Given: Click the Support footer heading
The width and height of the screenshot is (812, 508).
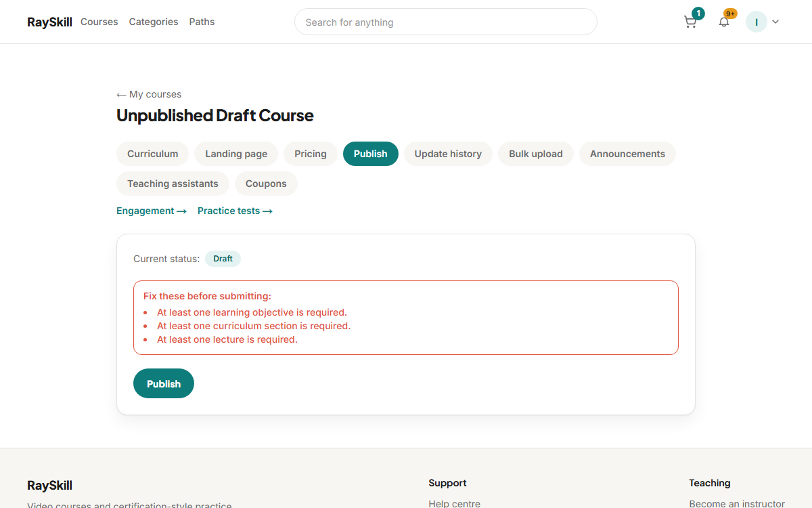Looking at the screenshot, I should click(x=447, y=483).
